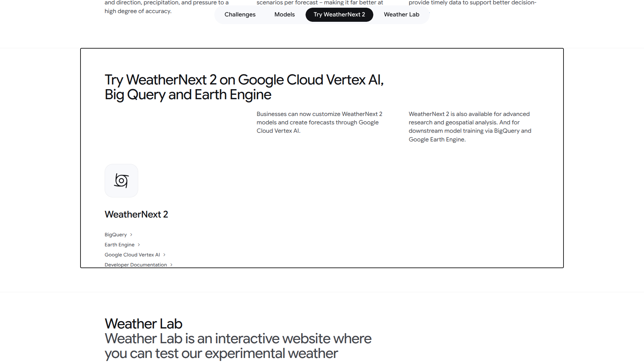Open the Earth Engine link
644x362 pixels.
(119, 244)
